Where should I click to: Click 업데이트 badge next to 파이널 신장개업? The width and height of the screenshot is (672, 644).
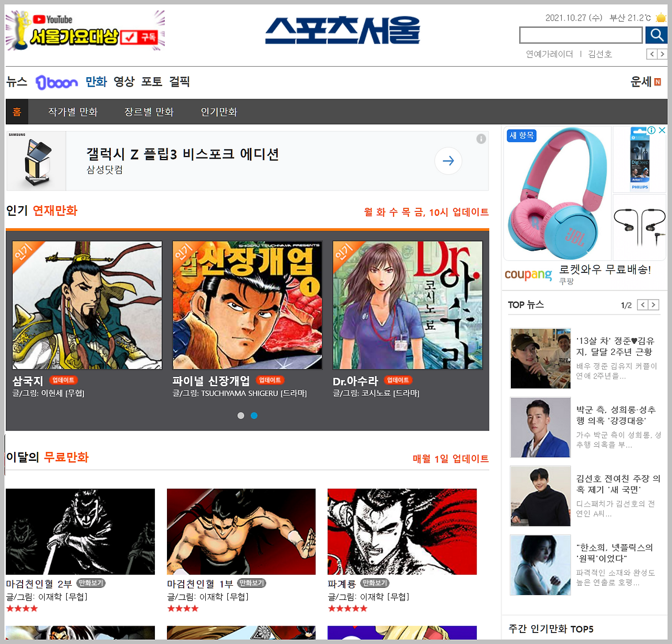[270, 380]
